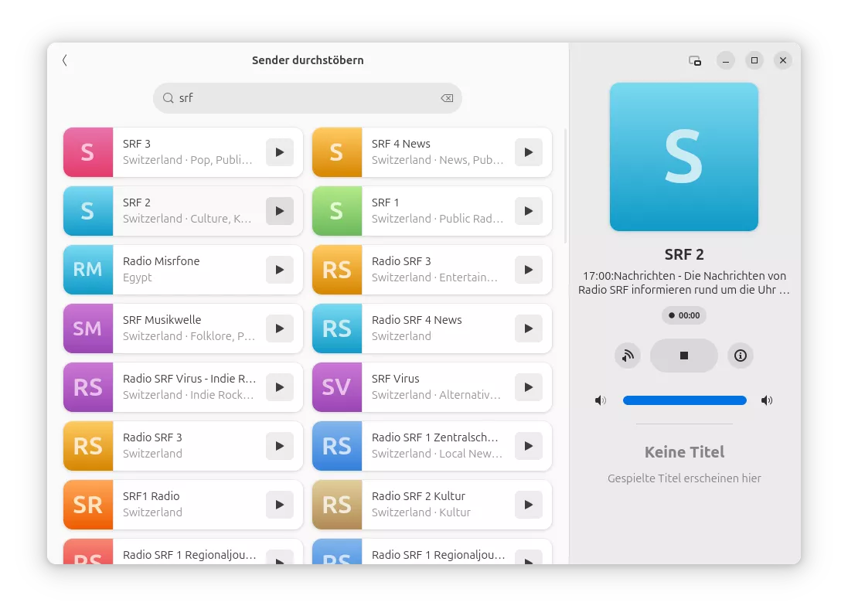
Task: Click the recording timer 00:00 button
Action: click(x=683, y=315)
